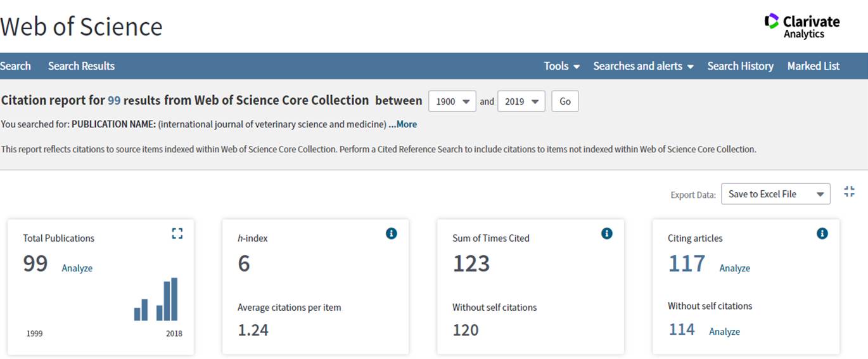Click the 117 citing articles count

pyautogui.click(x=687, y=263)
